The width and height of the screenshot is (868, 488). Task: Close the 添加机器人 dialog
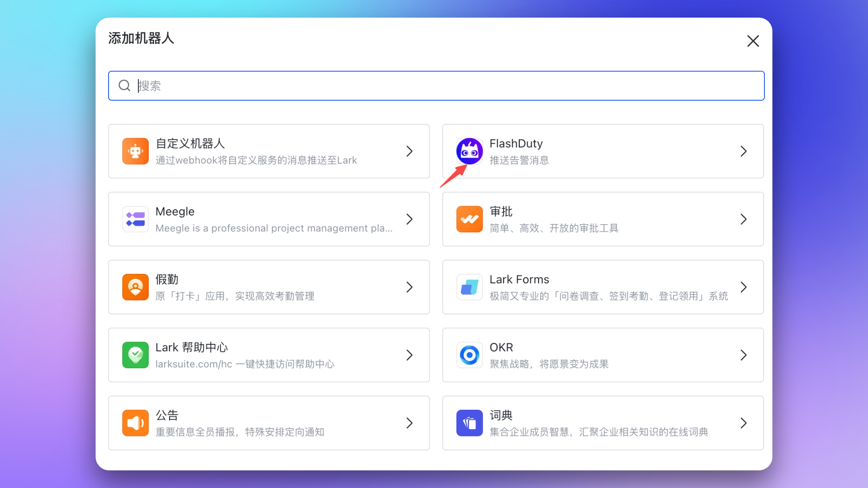pos(753,41)
